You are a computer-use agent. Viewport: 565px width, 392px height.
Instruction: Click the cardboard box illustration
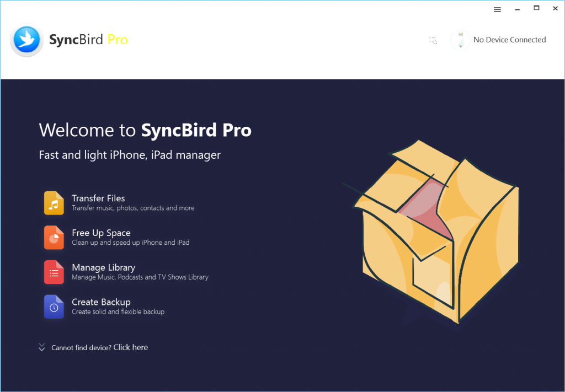pyautogui.click(x=431, y=232)
